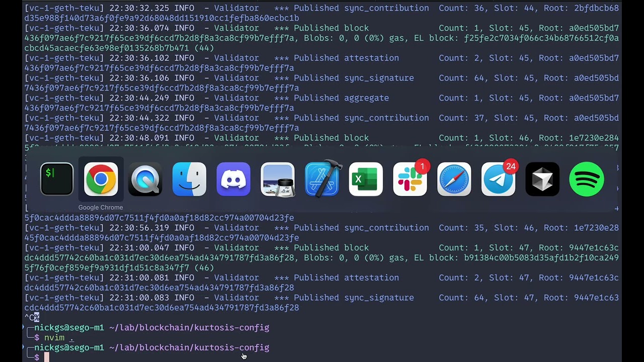644x362 pixels.
Task: Click 'Root: 2bfdbcb68' on the top line
Action: [x=579, y=8]
